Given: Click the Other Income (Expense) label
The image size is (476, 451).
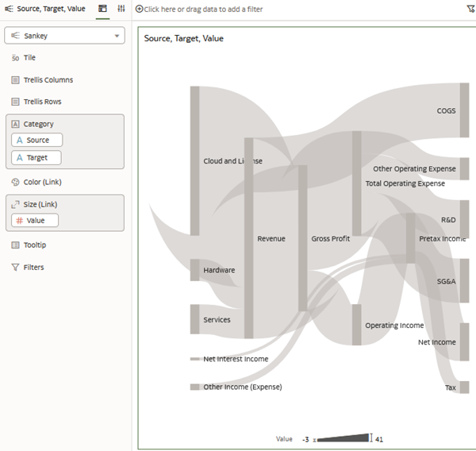Looking at the screenshot, I should pyautogui.click(x=242, y=387).
